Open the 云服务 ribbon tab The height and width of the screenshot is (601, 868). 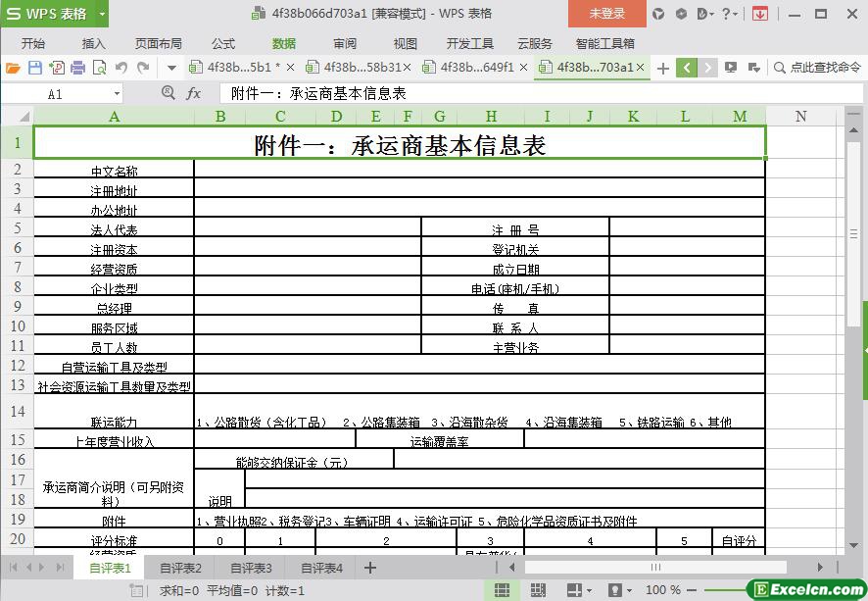pos(535,43)
